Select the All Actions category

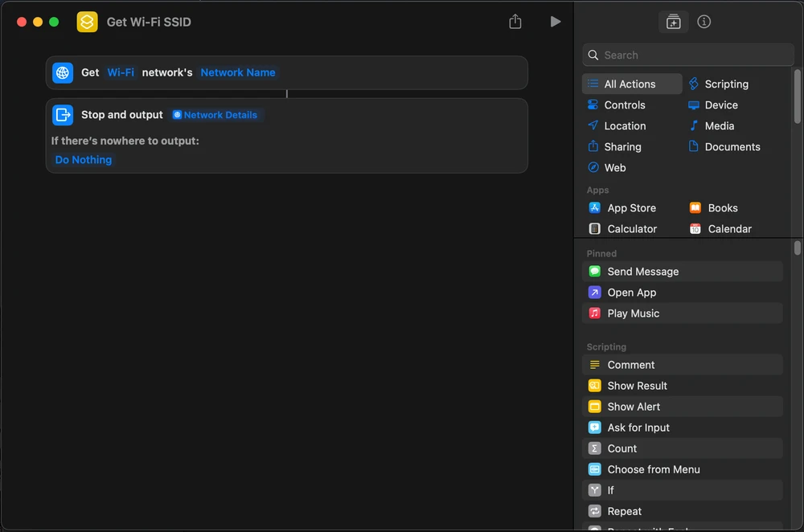pos(630,84)
